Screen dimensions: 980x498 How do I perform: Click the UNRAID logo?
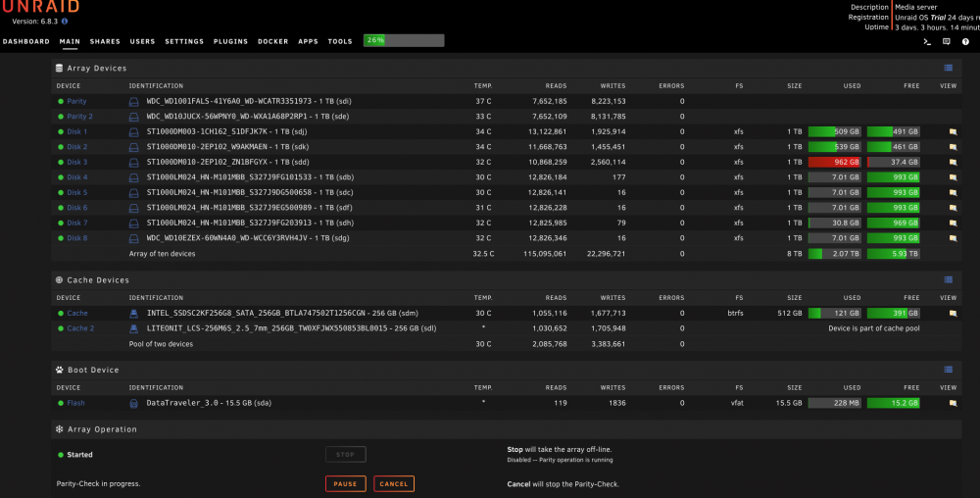40,6
